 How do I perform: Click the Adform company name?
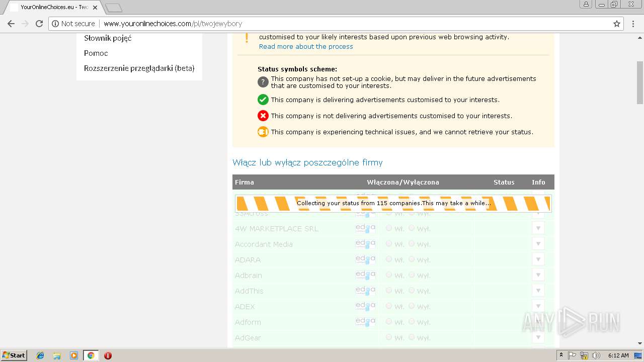click(x=248, y=322)
